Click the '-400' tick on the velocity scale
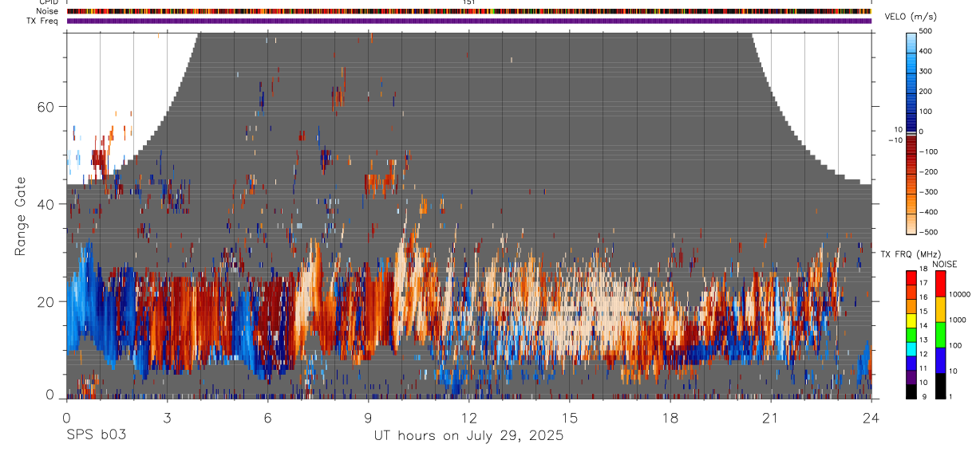 (928, 212)
